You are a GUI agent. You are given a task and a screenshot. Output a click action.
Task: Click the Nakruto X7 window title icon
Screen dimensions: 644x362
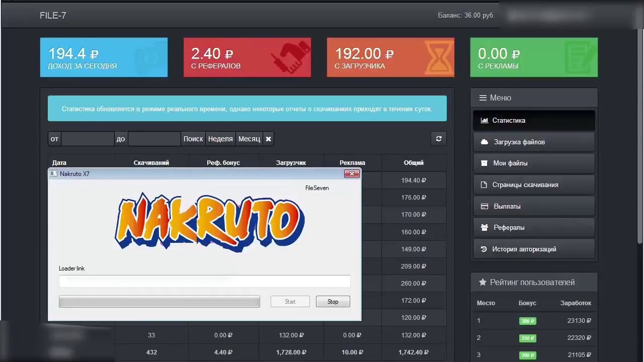point(54,173)
